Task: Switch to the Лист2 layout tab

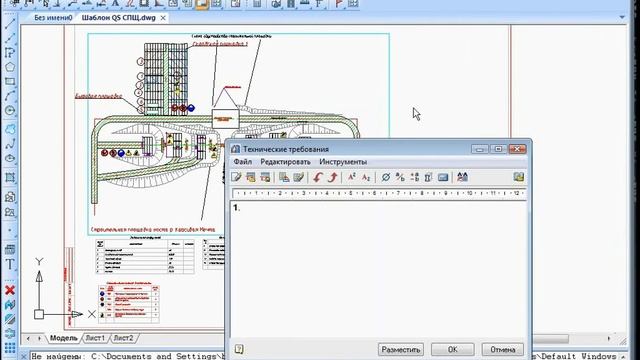Action: pyautogui.click(x=123, y=338)
